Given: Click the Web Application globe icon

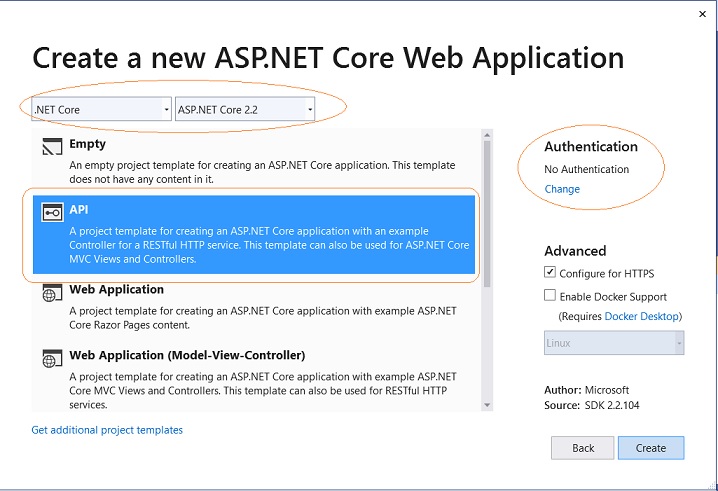Looking at the screenshot, I should point(52,293).
